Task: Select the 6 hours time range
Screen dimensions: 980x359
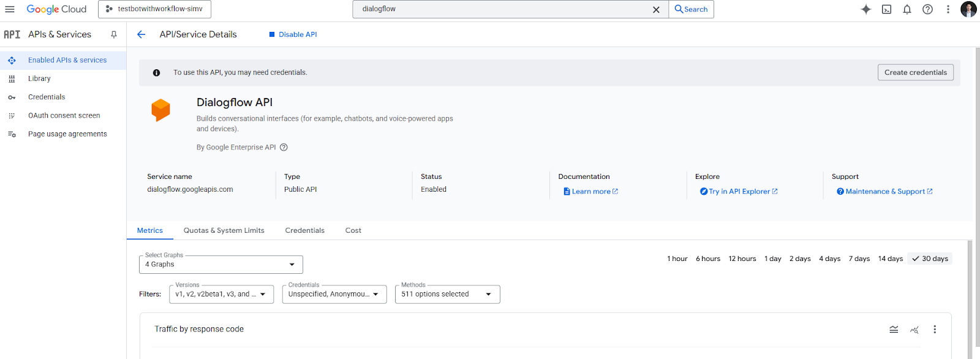Action: (x=708, y=259)
